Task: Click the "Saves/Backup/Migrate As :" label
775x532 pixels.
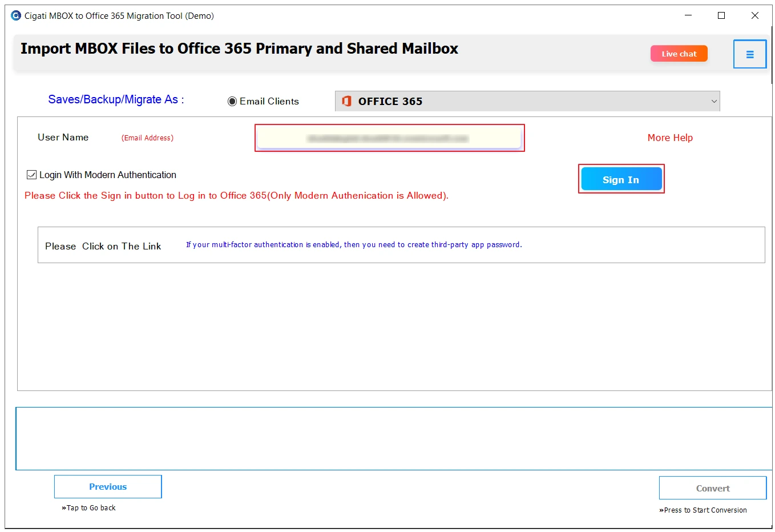Action: (116, 99)
